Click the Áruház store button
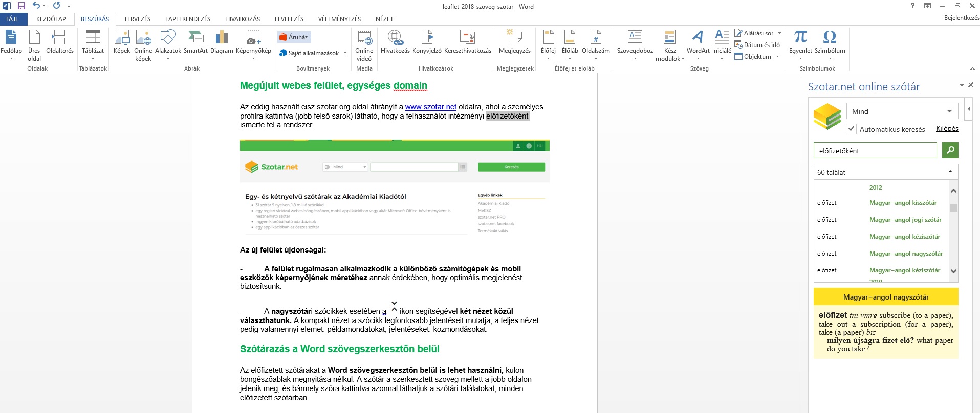980x413 pixels. click(x=294, y=37)
